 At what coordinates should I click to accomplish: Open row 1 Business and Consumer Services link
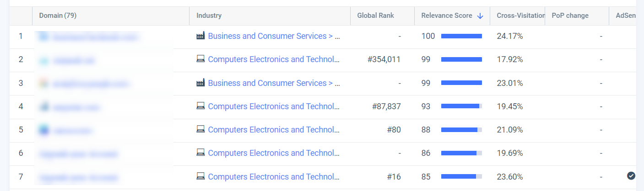(x=273, y=36)
